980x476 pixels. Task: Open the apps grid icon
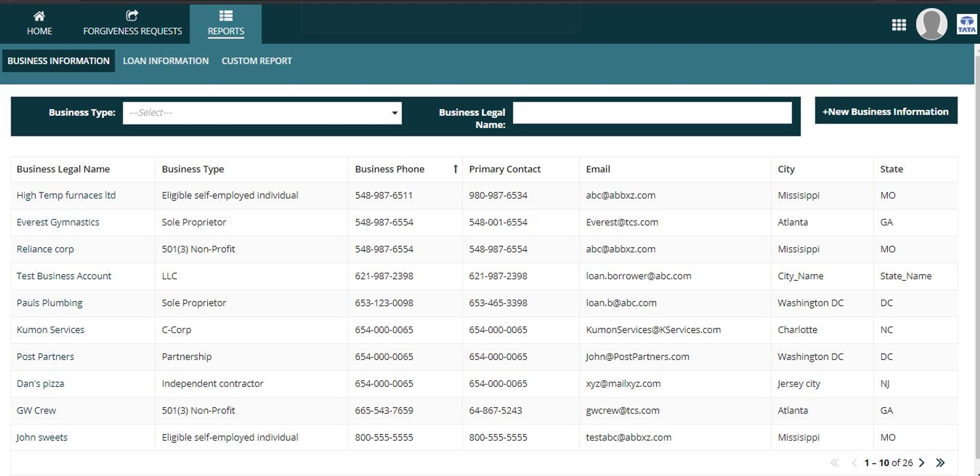pyautogui.click(x=899, y=25)
